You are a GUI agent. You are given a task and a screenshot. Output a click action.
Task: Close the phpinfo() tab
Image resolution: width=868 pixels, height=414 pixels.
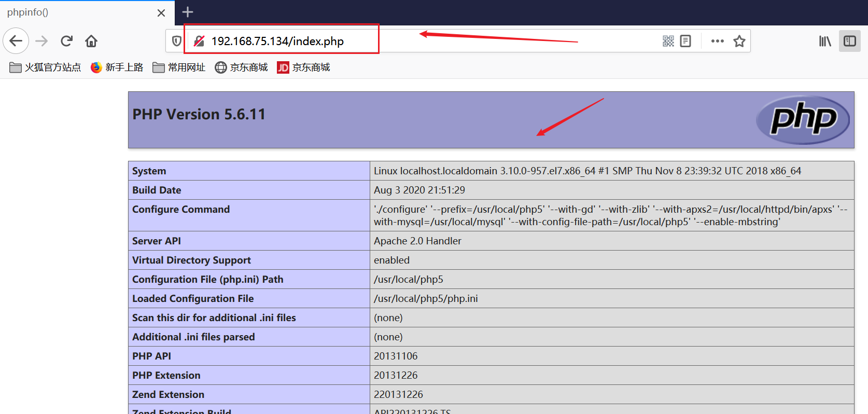pos(161,12)
